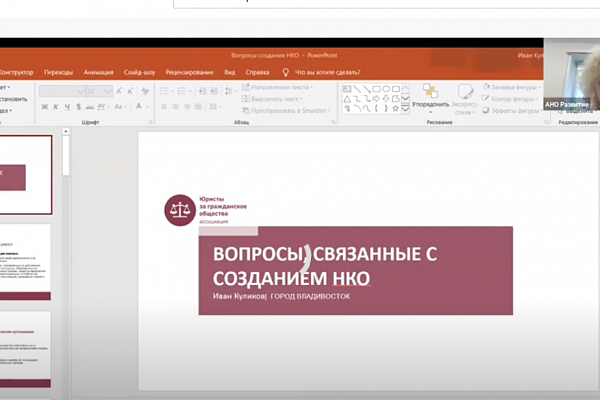The width and height of the screenshot is (600, 400).
Task: Select the Elbow Connector shape
Action: [357, 99]
